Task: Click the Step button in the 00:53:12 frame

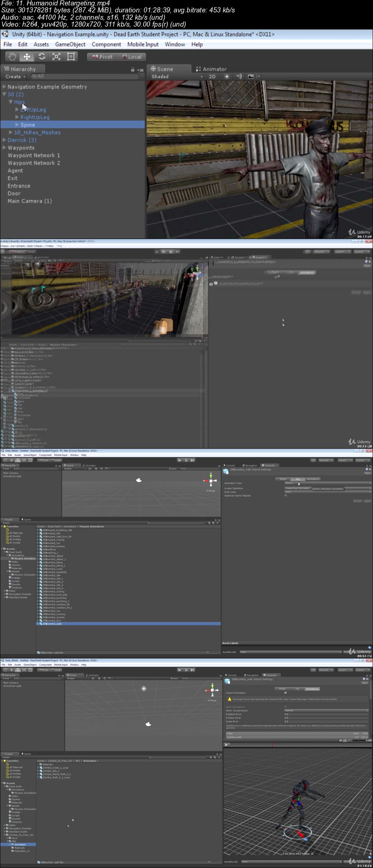Action: (193, 460)
